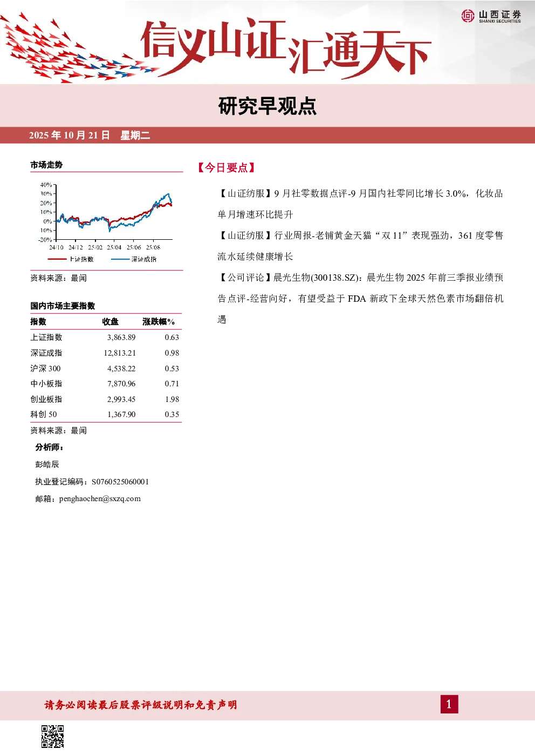Click the 沪深 300 row label
This screenshot has width=535, height=756.
pos(45,369)
